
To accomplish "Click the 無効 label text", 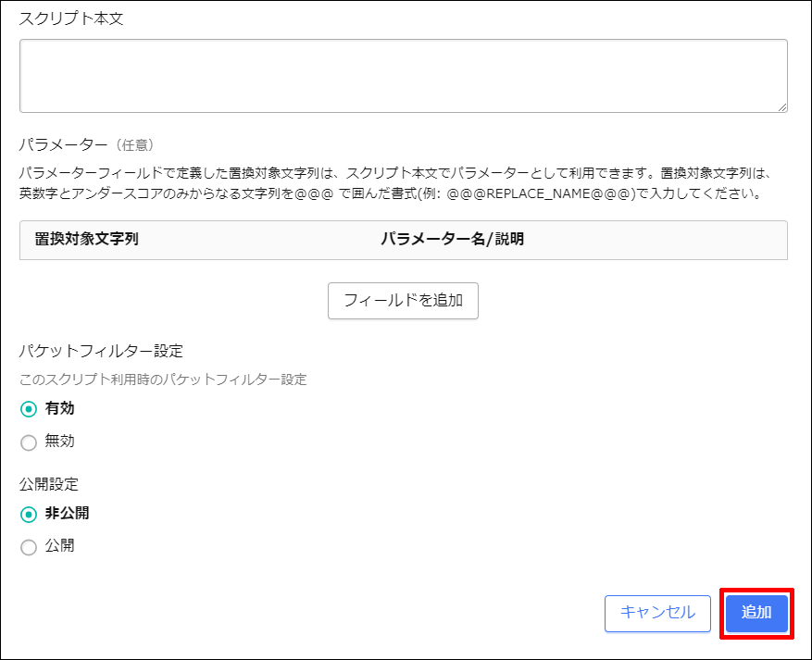I will click(x=59, y=442).
